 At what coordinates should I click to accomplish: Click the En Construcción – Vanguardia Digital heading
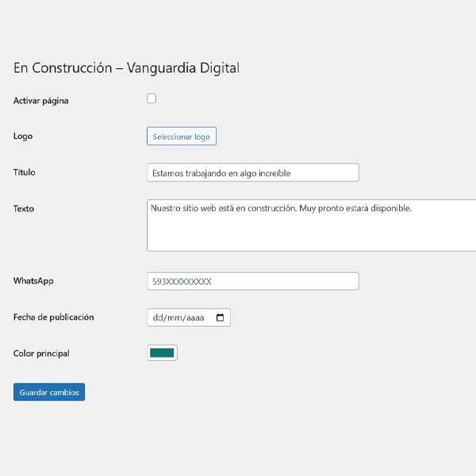(x=126, y=68)
